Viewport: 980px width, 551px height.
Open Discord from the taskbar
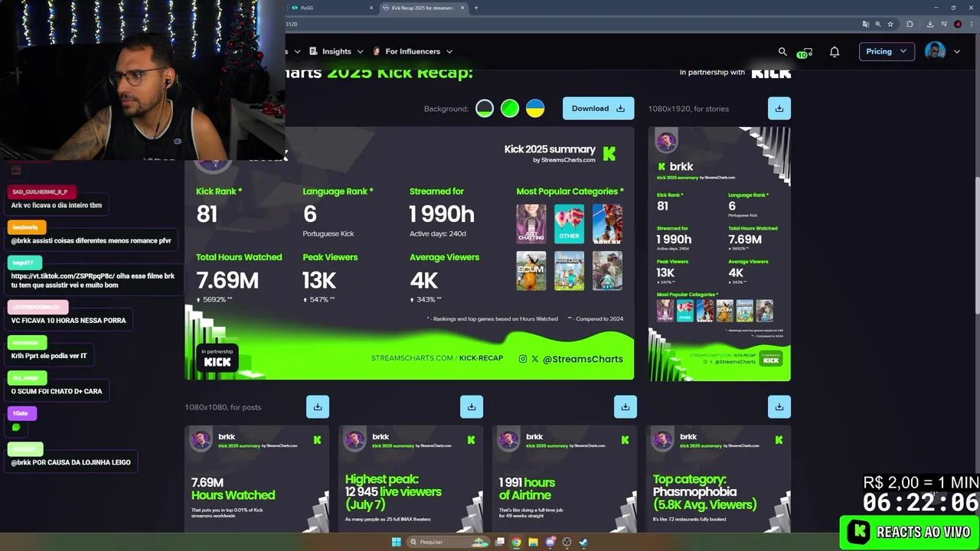[550, 542]
